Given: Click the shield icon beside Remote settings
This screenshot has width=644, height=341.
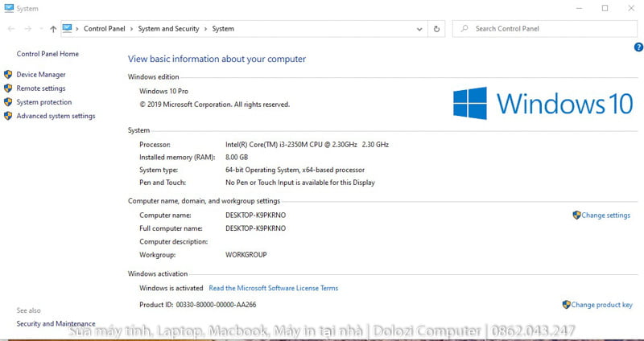Looking at the screenshot, I should pyautogui.click(x=8, y=88).
